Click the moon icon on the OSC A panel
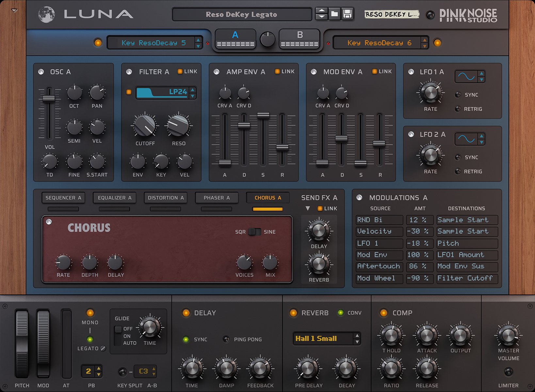The height and width of the screenshot is (392, 535). 41,71
